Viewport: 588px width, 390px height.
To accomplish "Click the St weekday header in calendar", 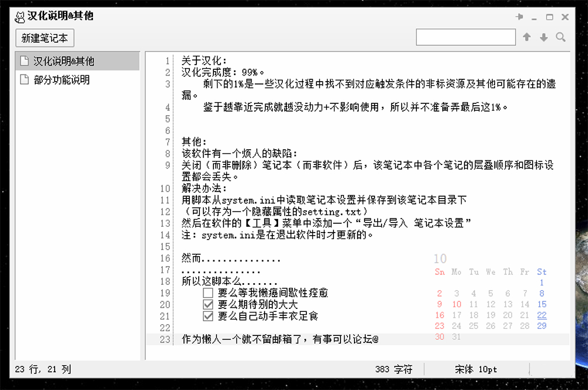I will pos(542,272).
